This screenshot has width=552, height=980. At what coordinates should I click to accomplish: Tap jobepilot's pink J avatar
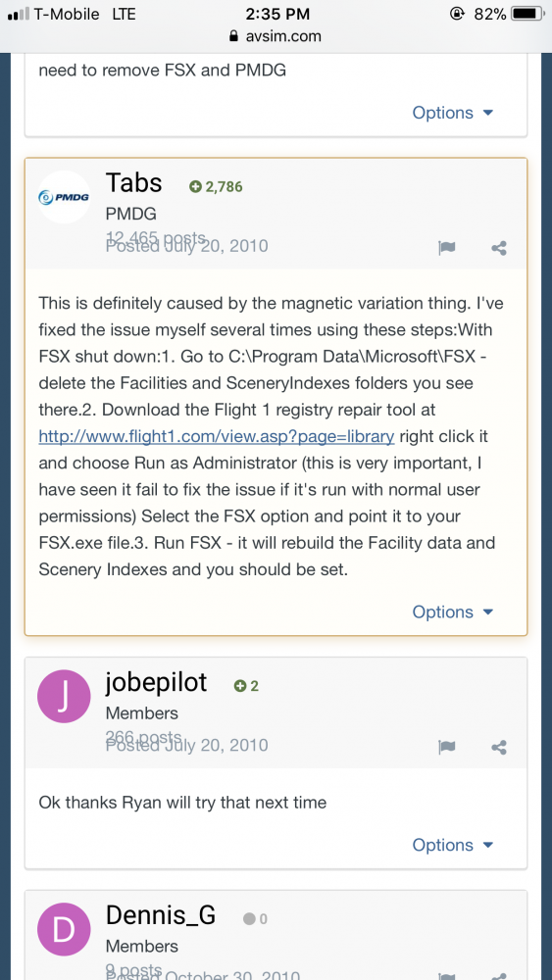coord(65,696)
